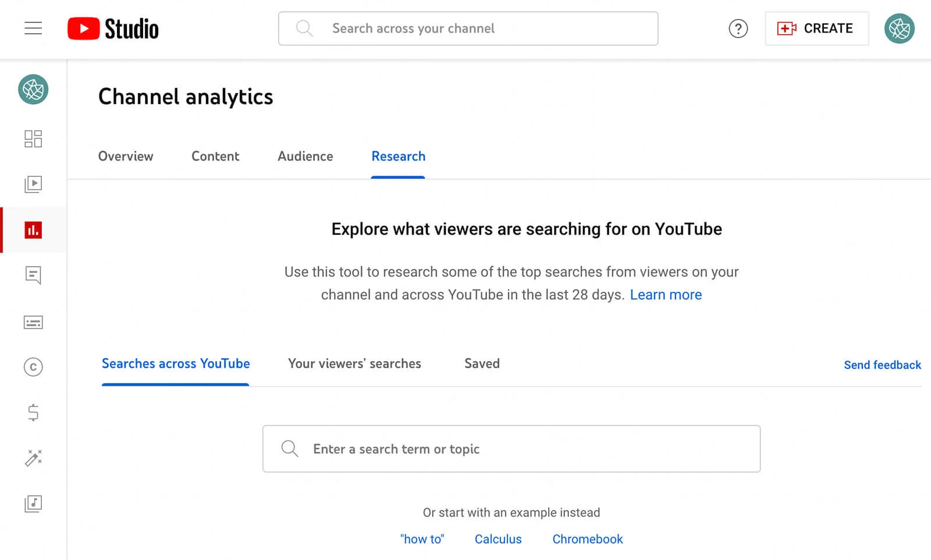Open the Subtitles section from the sidebar
The width and height of the screenshot is (931, 560).
(x=33, y=322)
